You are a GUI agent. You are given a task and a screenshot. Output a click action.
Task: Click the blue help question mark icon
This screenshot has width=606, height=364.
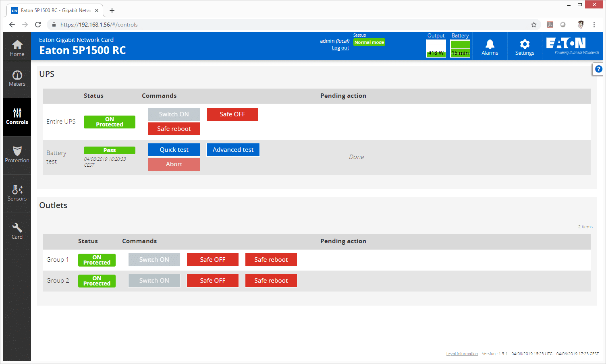598,69
